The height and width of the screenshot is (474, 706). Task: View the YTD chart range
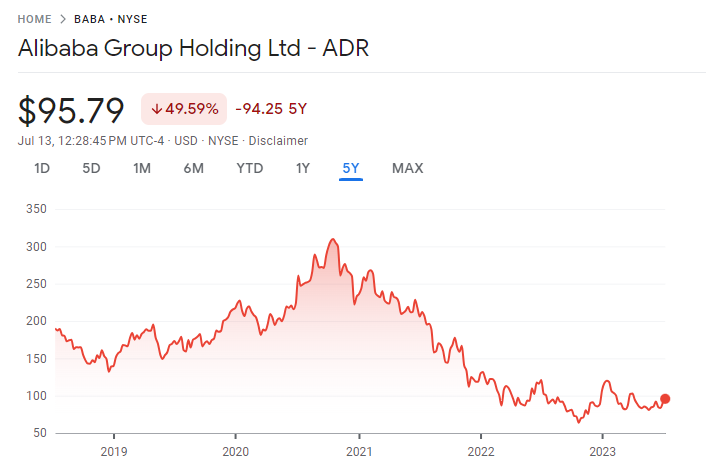coord(249,168)
